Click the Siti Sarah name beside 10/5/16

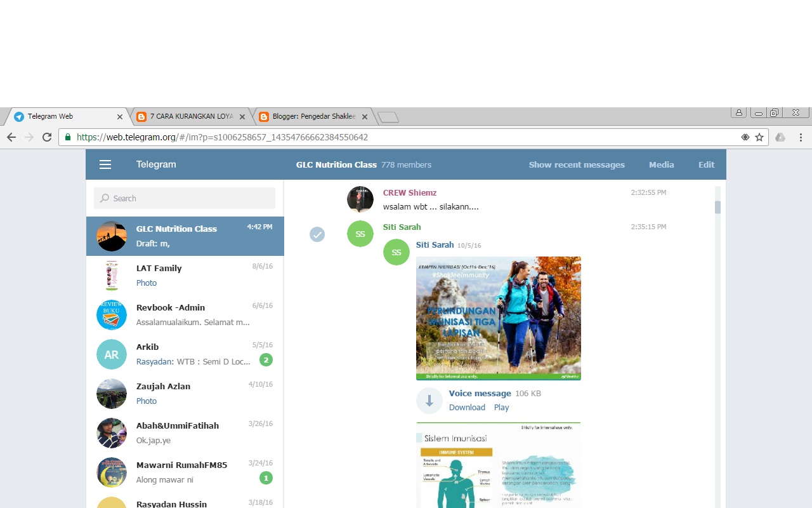tap(435, 244)
